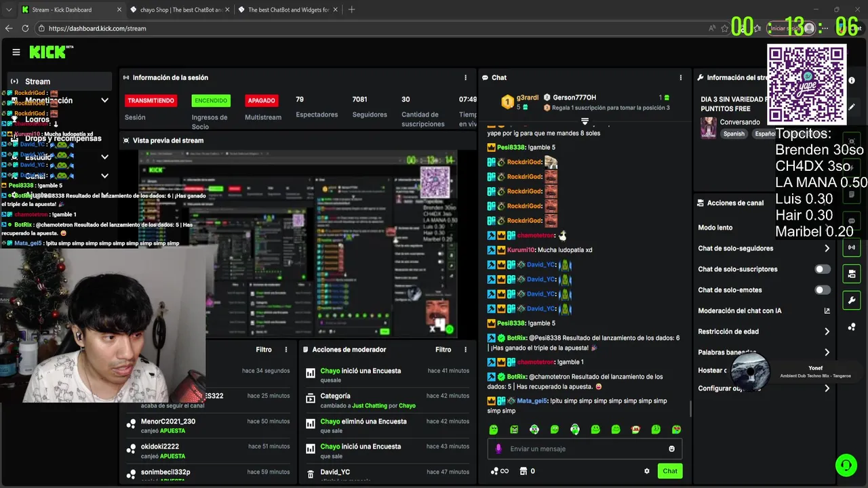Click the Gerson777OH gifter name in chat
The height and width of the screenshot is (488, 868).
click(574, 98)
